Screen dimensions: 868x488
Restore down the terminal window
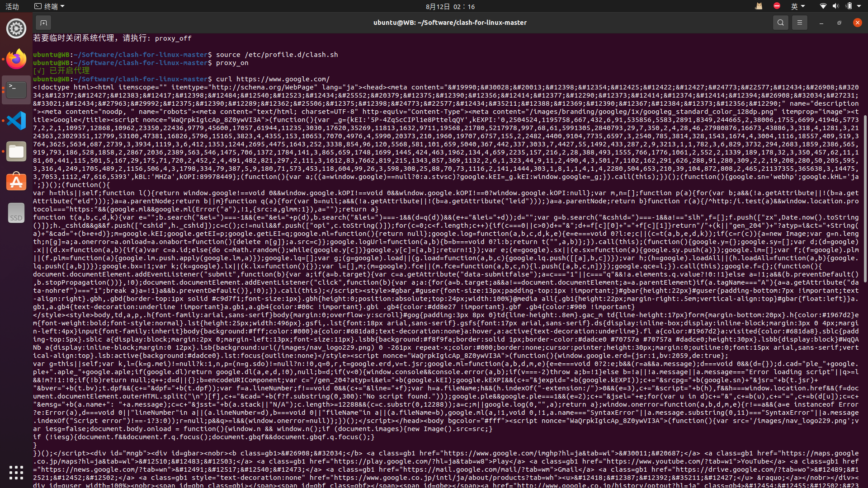839,23
